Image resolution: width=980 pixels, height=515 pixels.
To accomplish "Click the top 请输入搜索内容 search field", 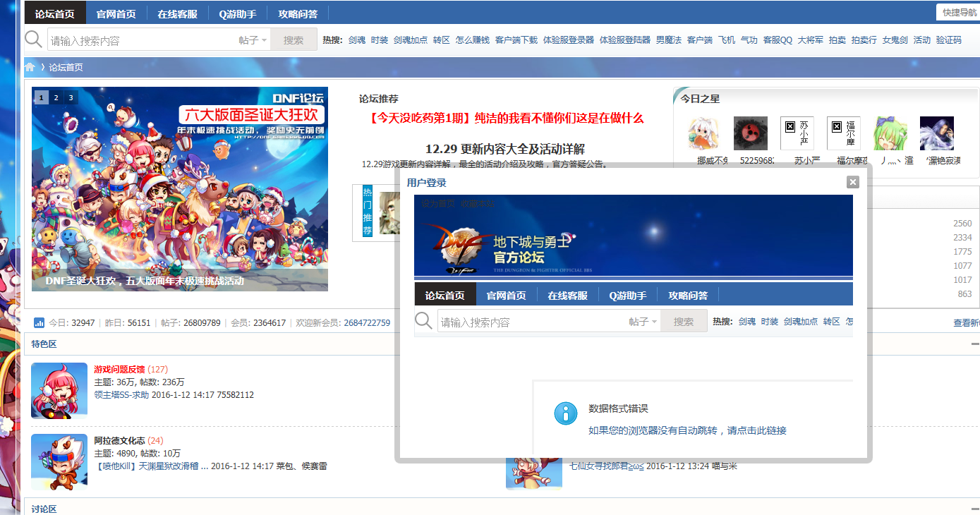I will [x=141, y=40].
